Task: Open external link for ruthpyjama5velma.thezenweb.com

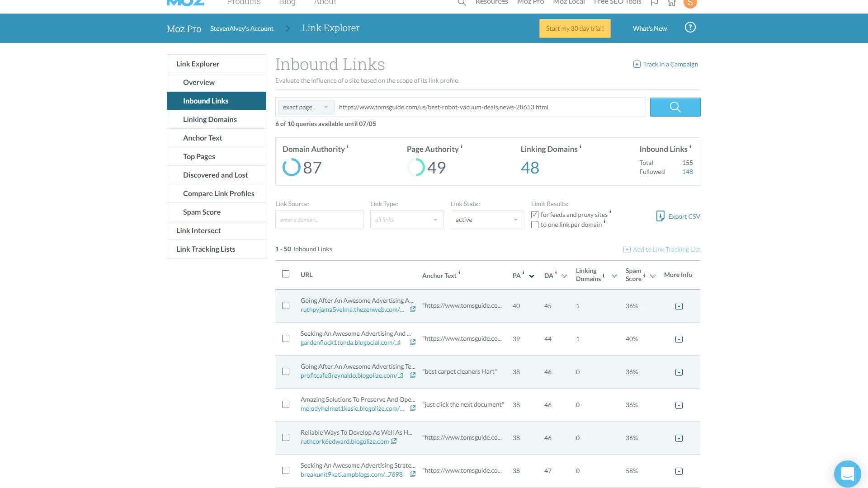Action: click(412, 310)
